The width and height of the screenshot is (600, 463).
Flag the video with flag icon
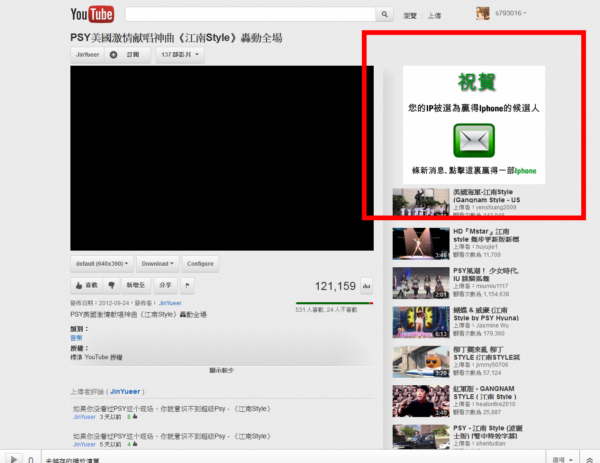[x=187, y=285]
